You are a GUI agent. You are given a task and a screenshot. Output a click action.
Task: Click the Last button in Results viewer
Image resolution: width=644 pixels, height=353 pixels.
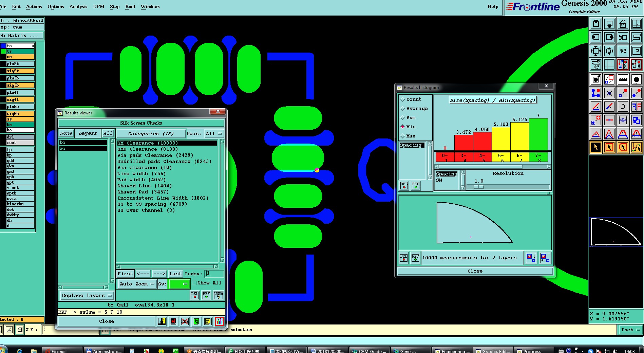(x=175, y=274)
